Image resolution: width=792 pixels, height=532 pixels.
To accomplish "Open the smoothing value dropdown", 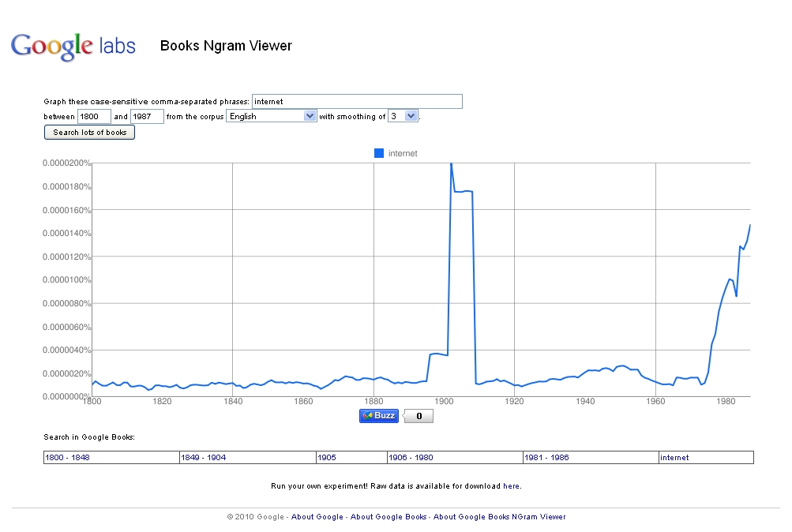I will pyautogui.click(x=402, y=116).
